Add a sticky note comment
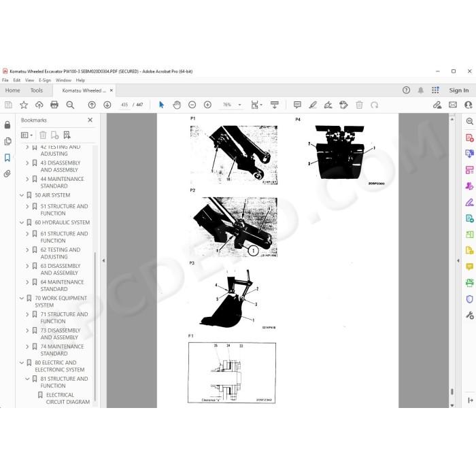The image size is (476, 476). coord(297,105)
